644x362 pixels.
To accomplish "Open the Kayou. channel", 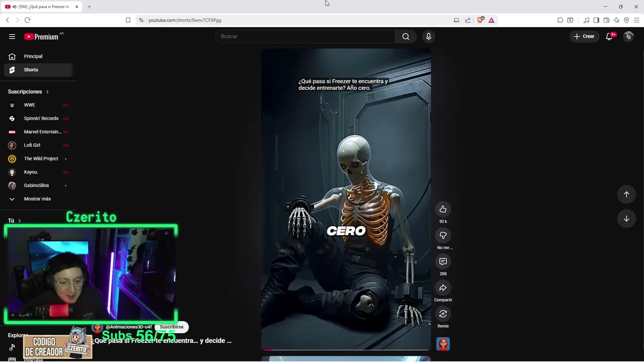I will pos(38,172).
